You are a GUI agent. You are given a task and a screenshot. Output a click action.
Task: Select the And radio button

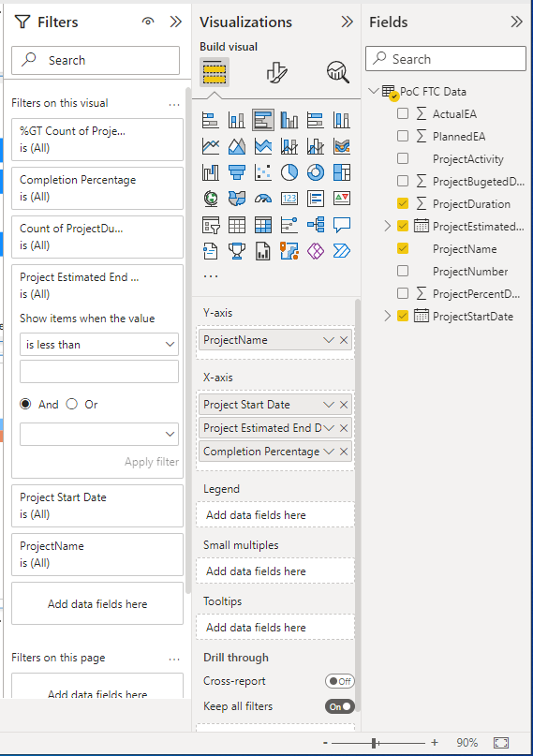pyautogui.click(x=25, y=404)
